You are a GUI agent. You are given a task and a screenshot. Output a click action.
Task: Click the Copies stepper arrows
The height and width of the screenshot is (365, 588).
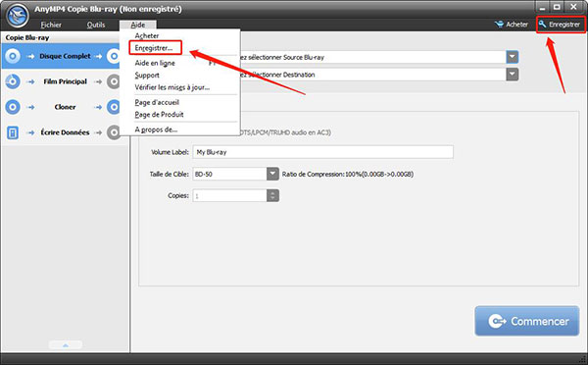point(272,195)
